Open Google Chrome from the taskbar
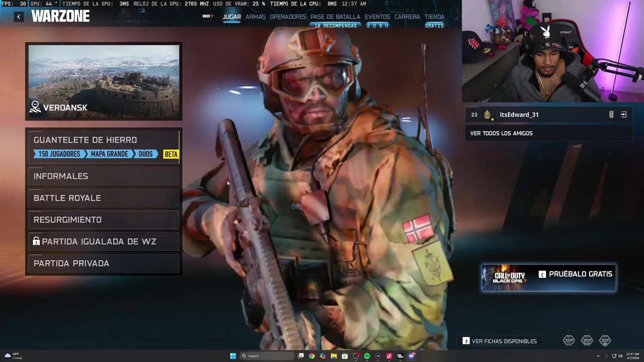The height and width of the screenshot is (362, 644). [x=312, y=356]
